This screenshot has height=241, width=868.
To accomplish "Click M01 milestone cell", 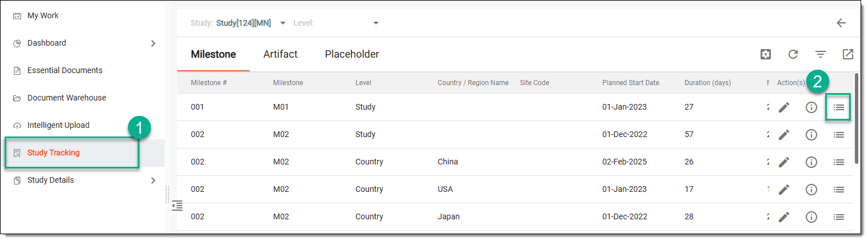I will click(281, 107).
